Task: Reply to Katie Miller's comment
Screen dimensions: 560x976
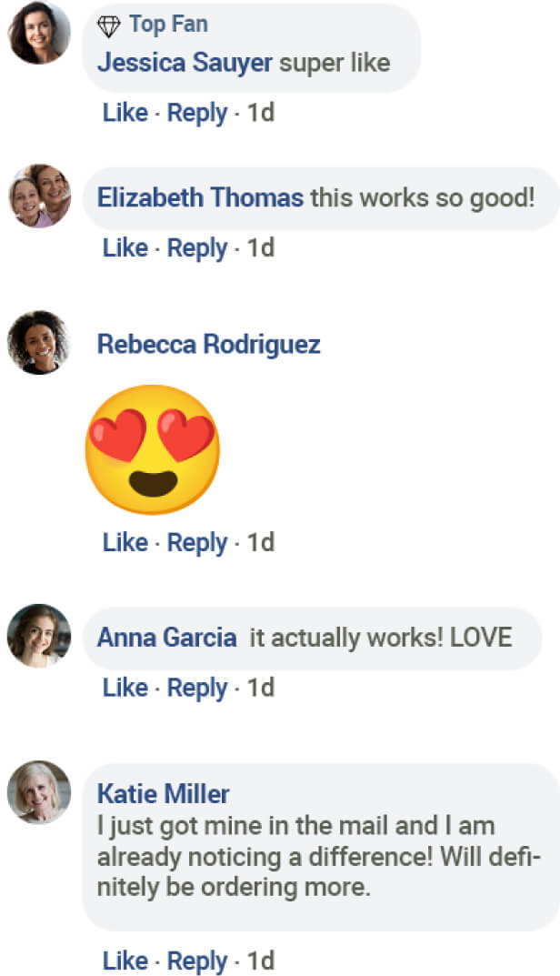Action: pyautogui.click(x=197, y=961)
